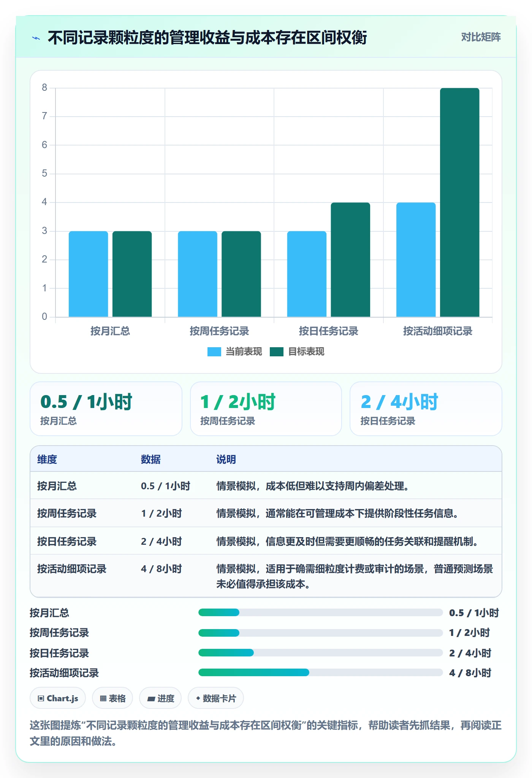Open the 2 / 4小时 data card
Viewport: 532px width, 778px height.
(x=426, y=409)
